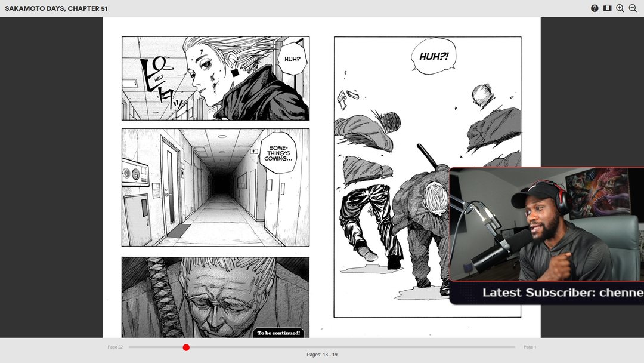Click the small "HUH?" bubble in top panel

292,60
